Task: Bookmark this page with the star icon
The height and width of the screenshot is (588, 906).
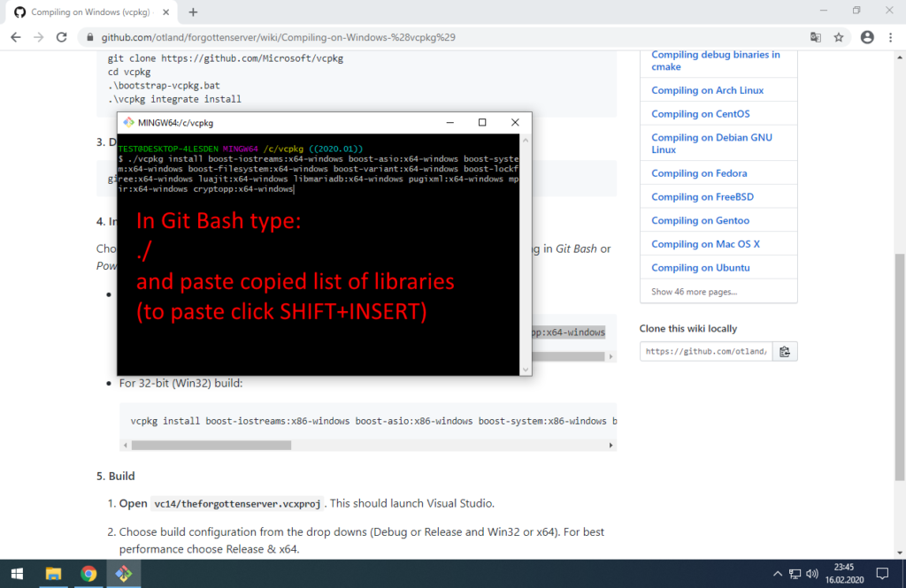Action: [x=839, y=37]
